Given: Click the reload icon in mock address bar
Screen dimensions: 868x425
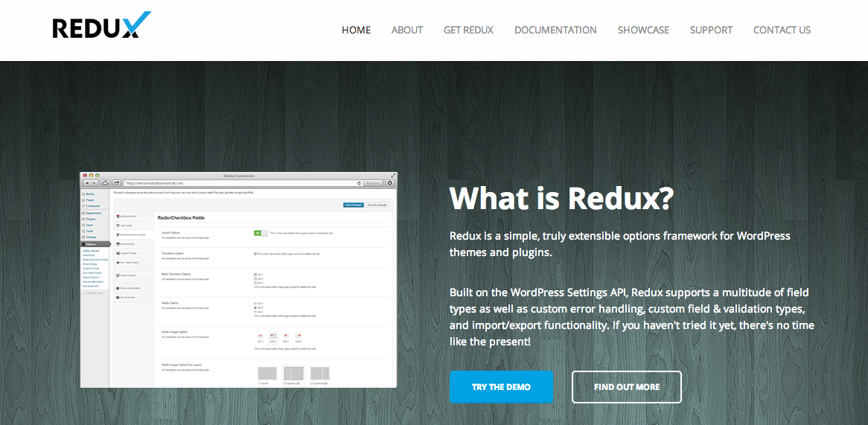Looking at the screenshot, I should pos(360,182).
